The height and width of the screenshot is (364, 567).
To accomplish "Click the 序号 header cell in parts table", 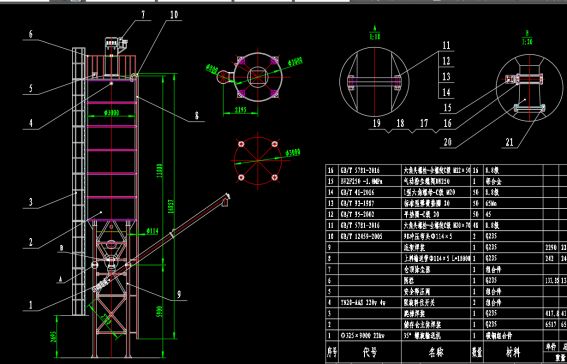I will pos(332,352).
